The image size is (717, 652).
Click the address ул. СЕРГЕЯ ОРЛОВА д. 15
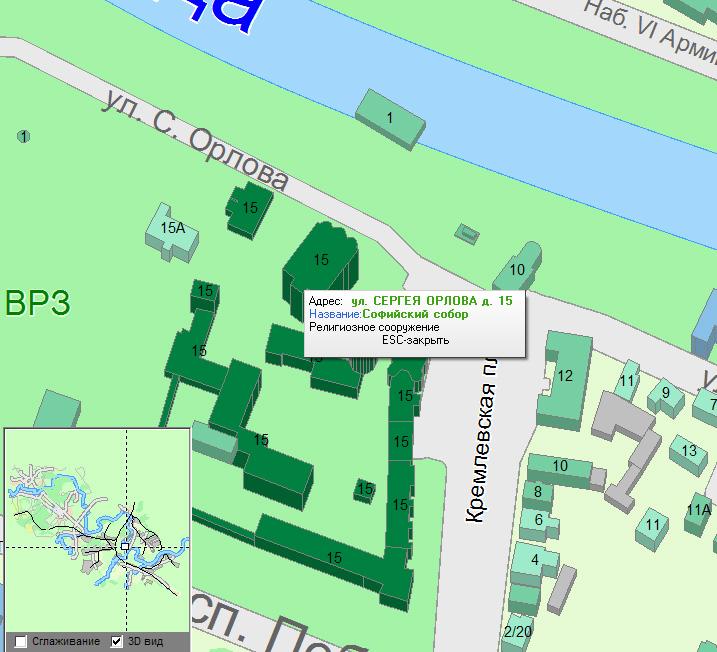pyautogui.click(x=431, y=300)
